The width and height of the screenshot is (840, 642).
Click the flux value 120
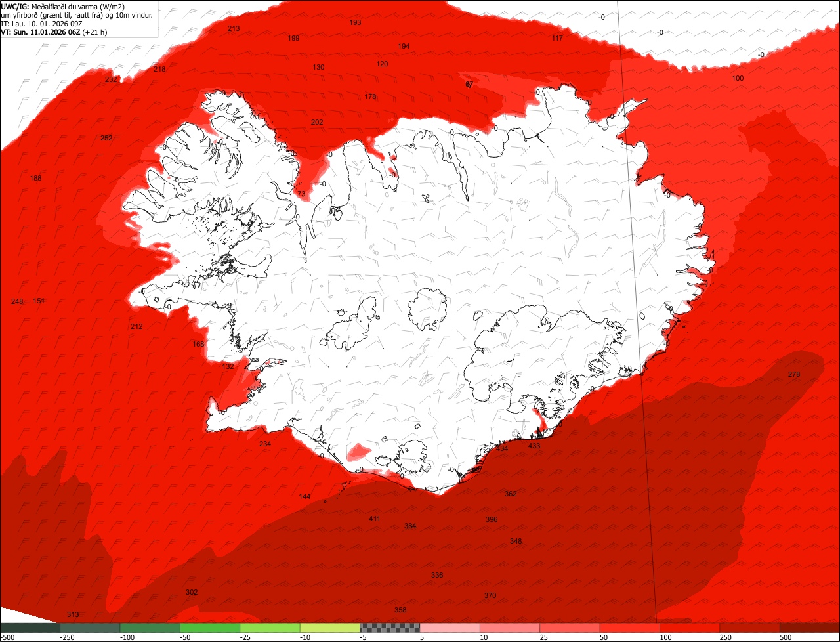[382, 64]
